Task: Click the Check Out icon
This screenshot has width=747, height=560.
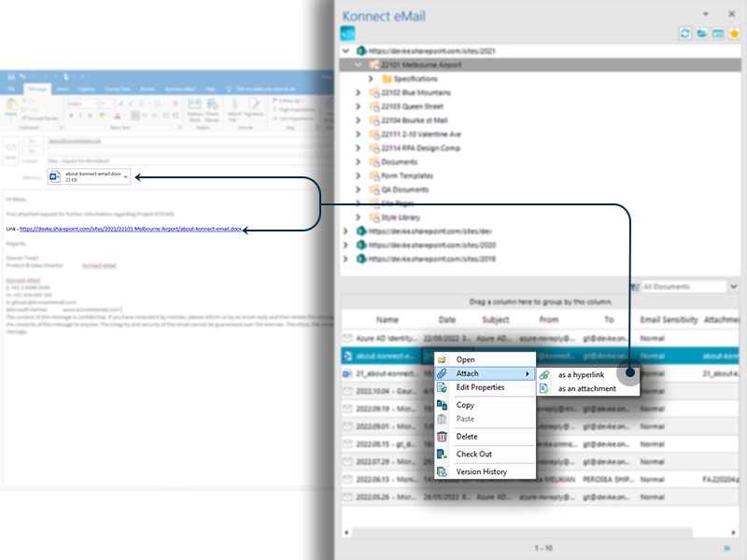Action: coord(442,454)
